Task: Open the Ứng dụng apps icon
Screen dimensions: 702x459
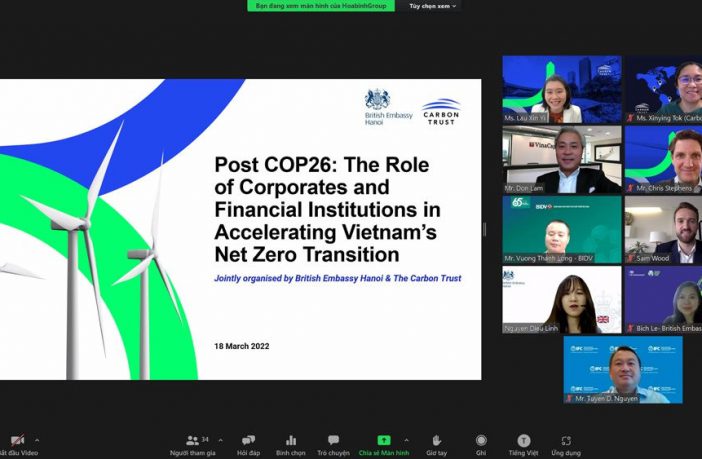Action: 566,440
